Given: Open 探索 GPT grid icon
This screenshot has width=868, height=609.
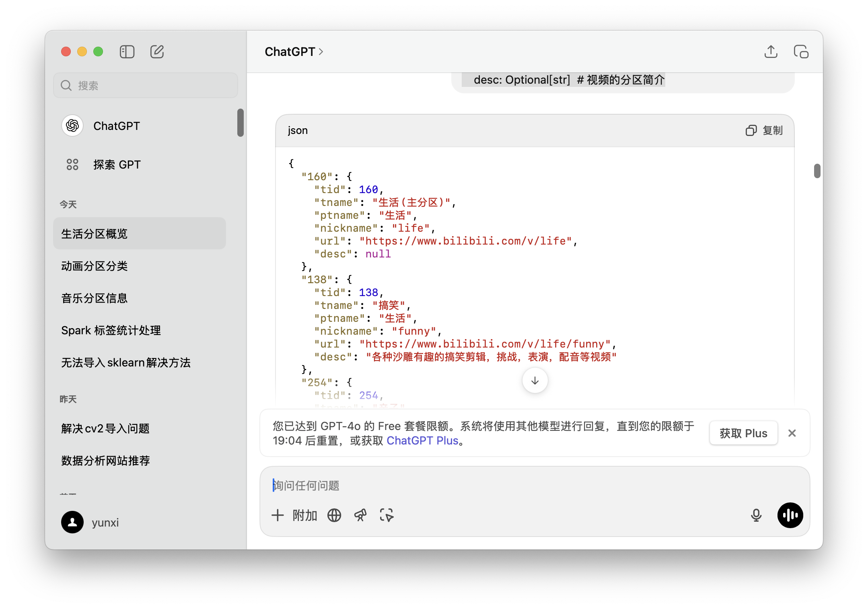Looking at the screenshot, I should (72, 165).
